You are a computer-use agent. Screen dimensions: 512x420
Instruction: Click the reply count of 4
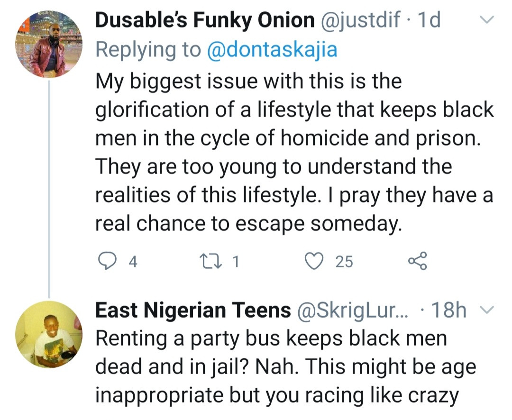point(133,262)
